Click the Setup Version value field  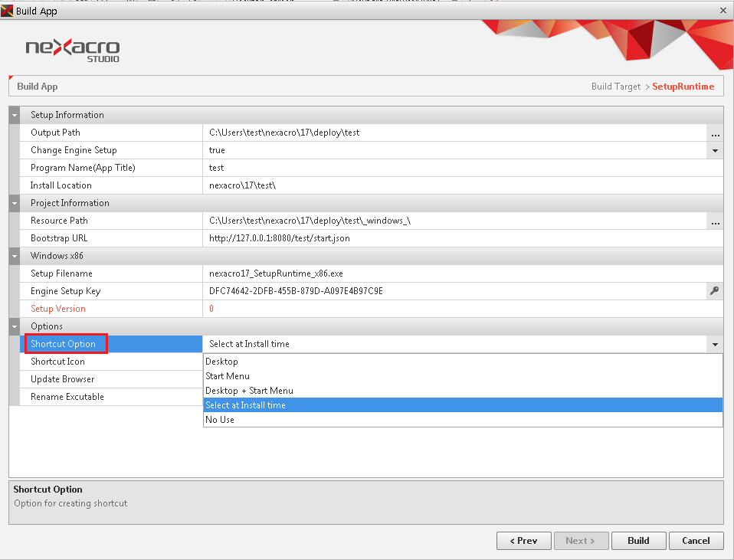pyautogui.click(x=460, y=309)
